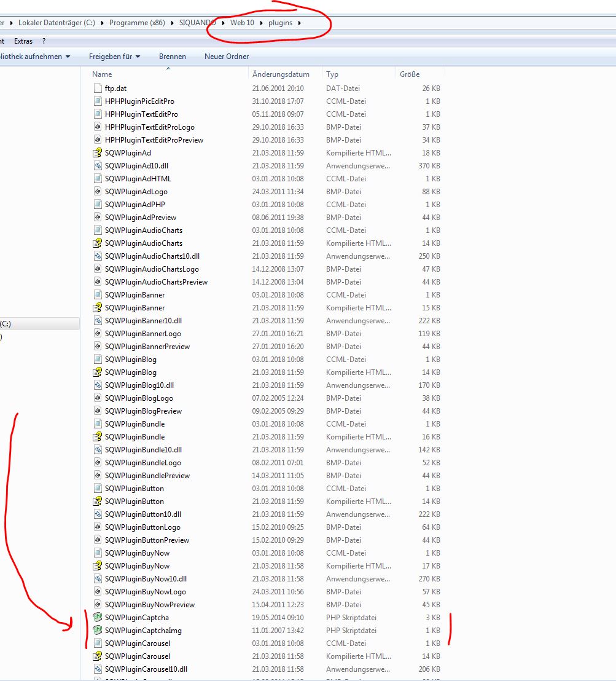Image resolution: width=616 pixels, height=681 pixels.
Task: Select Web 10 in address path
Action: [x=242, y=23]
